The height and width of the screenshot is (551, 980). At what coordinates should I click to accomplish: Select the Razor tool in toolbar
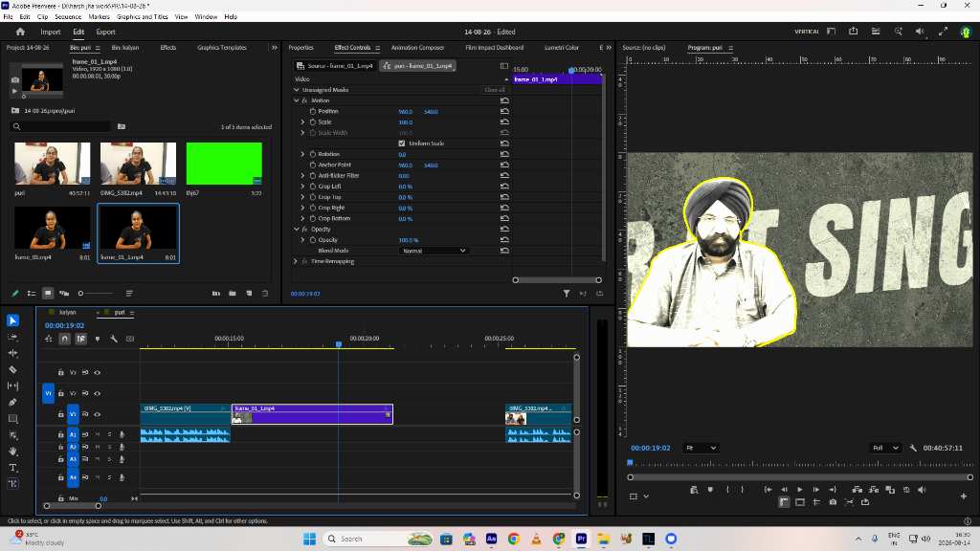(12, 370)
